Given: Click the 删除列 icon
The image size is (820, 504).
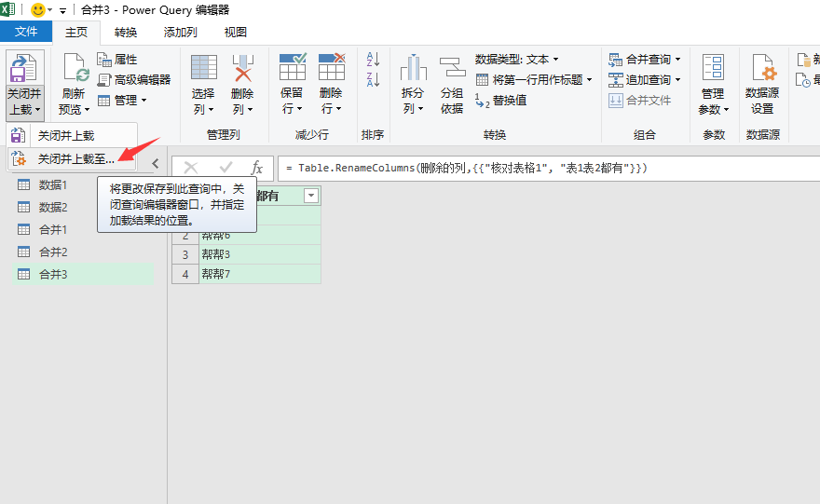Looking at the screenshot, I should click(242, 69).
